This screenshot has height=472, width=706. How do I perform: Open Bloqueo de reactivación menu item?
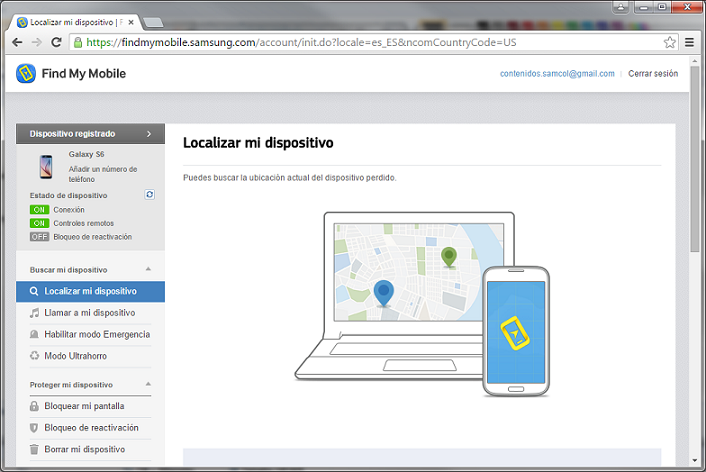pos(91,427)
